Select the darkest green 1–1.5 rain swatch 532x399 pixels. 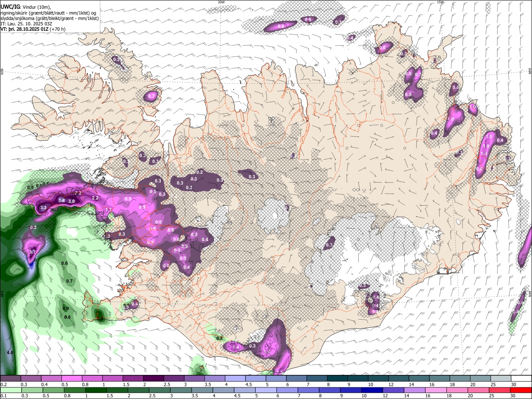coord(96,390)
